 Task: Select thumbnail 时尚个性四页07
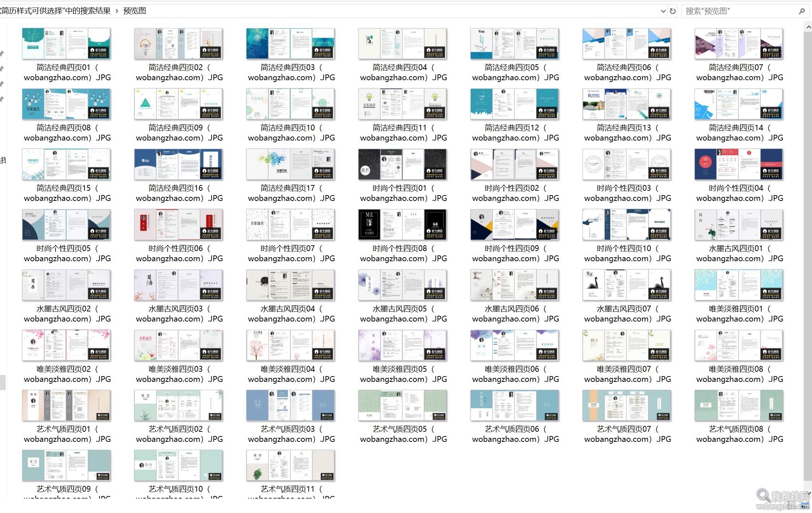pos(291,225)
